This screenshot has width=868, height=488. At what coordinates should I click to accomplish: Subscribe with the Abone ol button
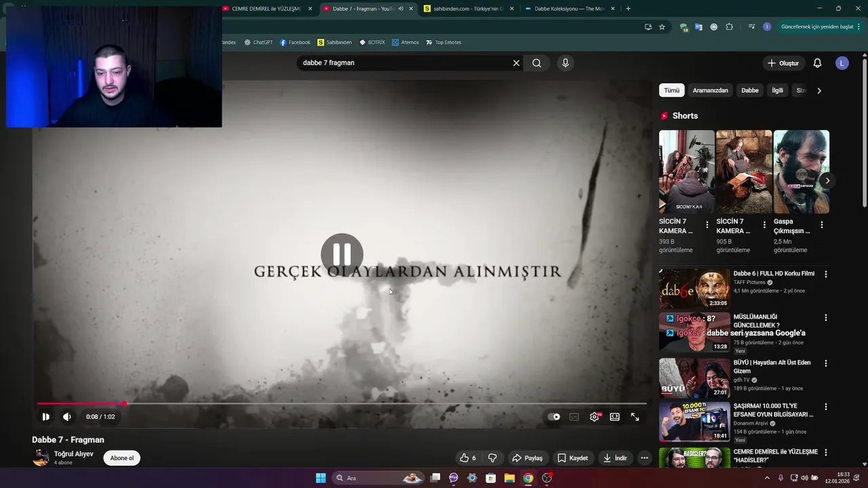122,458
